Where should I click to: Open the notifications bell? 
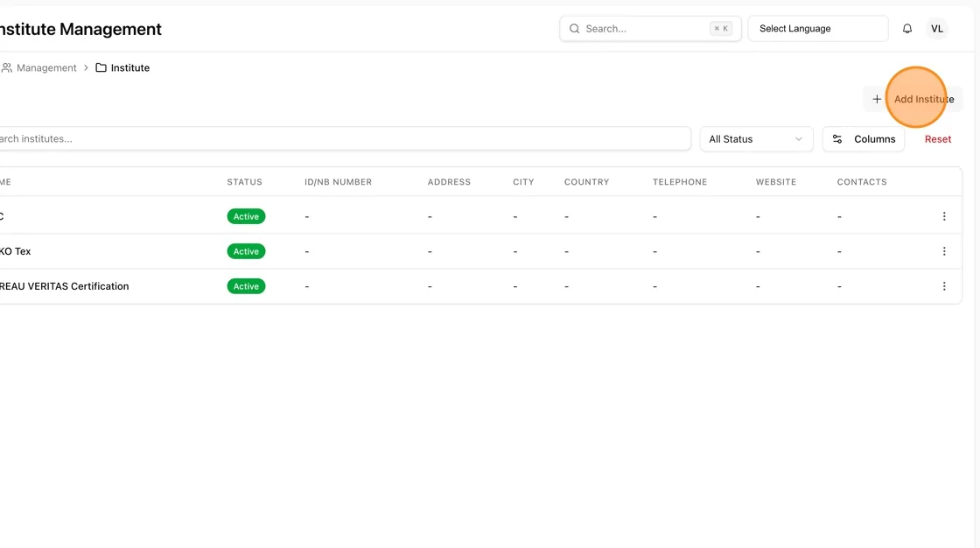tap(906, 29)
